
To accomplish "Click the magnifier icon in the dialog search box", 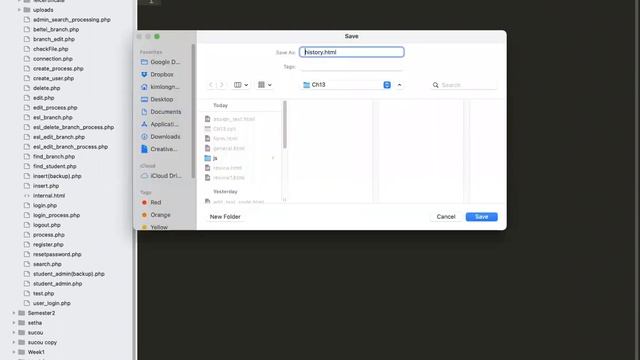I will [436, 85].
